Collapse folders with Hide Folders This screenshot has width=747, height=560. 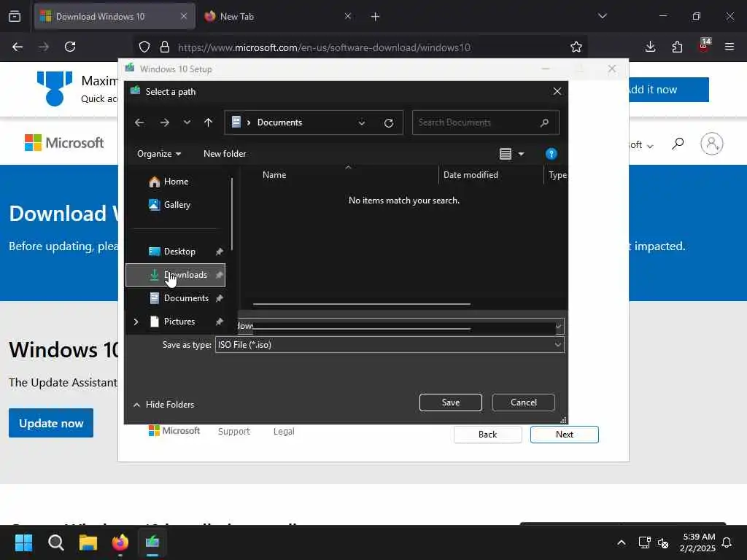(163, 404)
